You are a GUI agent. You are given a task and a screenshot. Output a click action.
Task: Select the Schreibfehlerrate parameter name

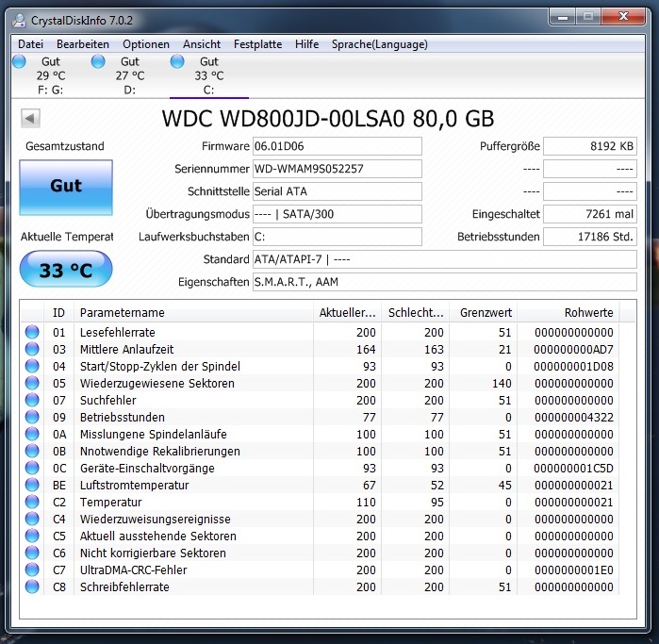[124, 586]
